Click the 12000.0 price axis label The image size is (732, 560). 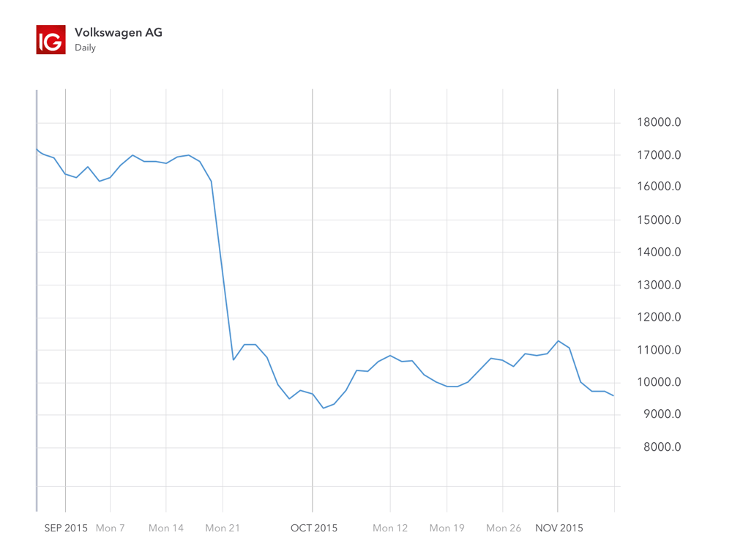[x=660, y=317]
